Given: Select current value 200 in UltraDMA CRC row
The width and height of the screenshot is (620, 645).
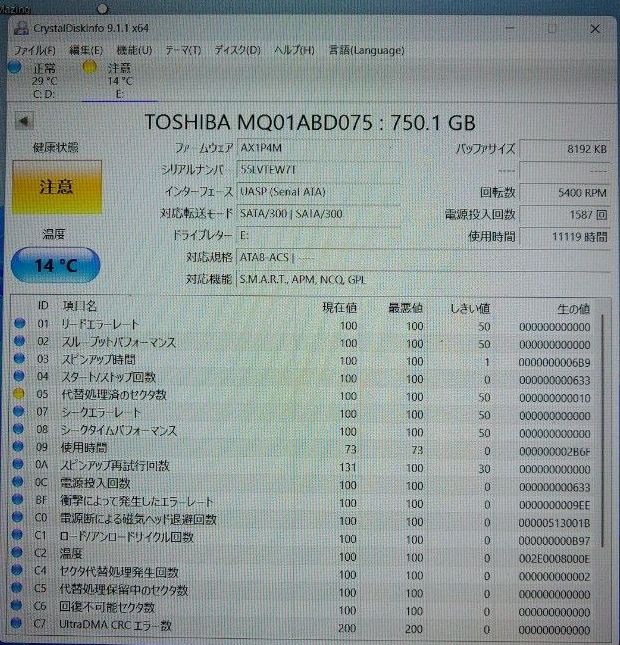Looking at the screenshot, I should click(347, 628).
